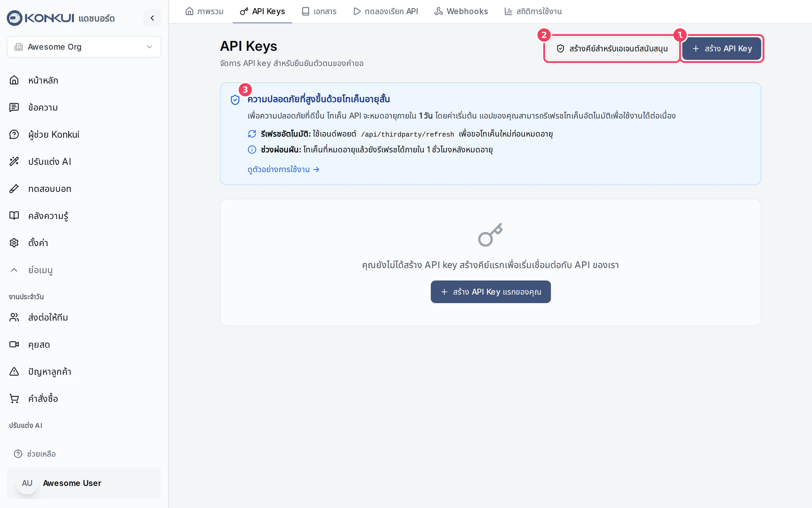Click the Konkui logo icon

tap(15, 18)
